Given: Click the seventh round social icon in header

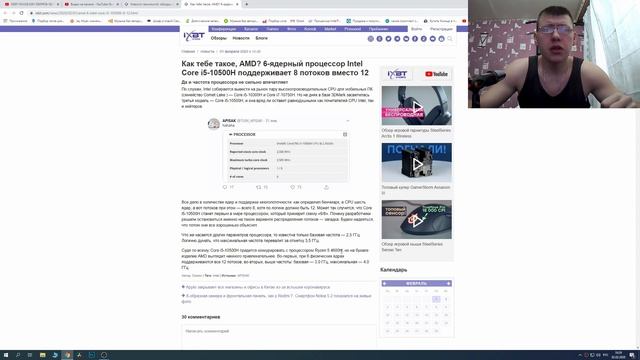Looking at the screenshot, I should 424,39.
